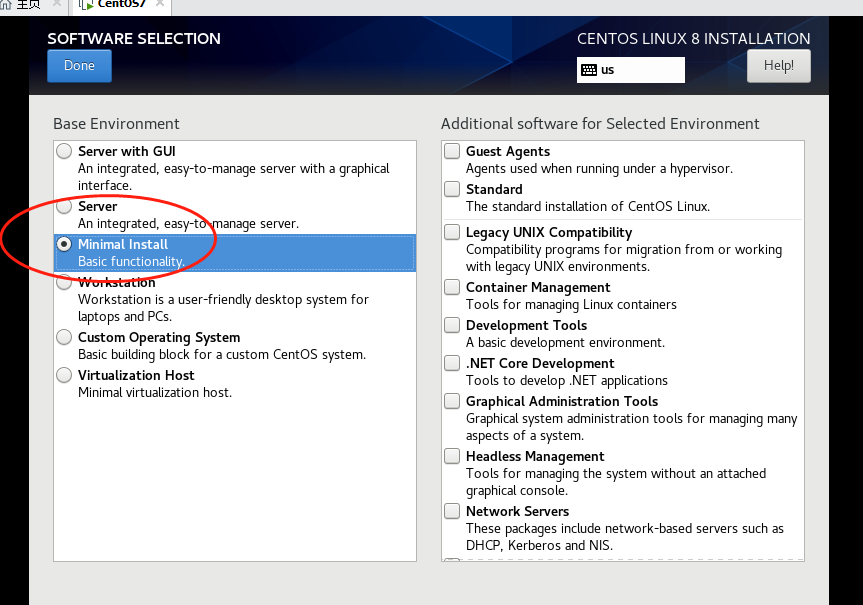Viewport: 863px width, 605px height.
Task: Select the Minimal Install radio button
Action: pyautogui.click(x=64, y=244)
